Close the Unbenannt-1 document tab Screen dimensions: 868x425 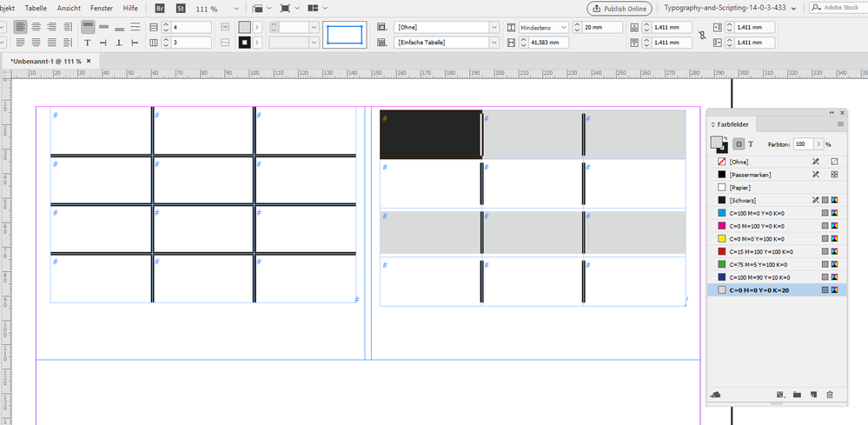[89, 61]
